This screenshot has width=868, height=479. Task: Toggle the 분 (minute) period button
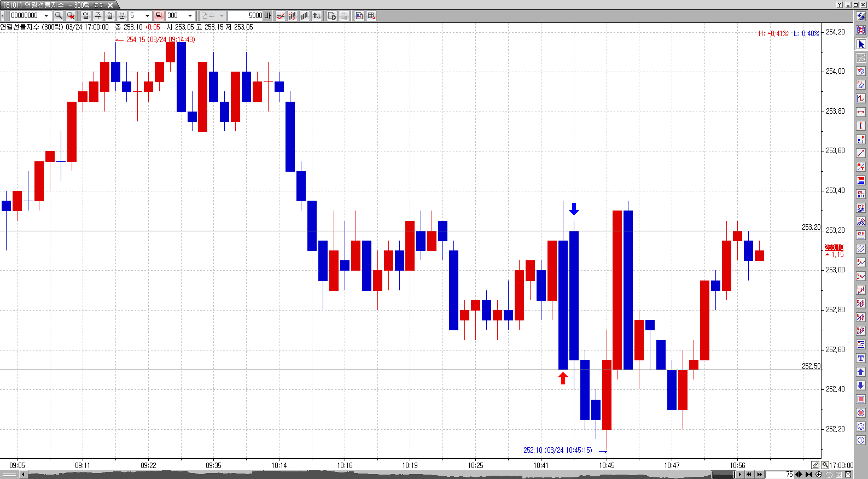(x=122, y=16)
